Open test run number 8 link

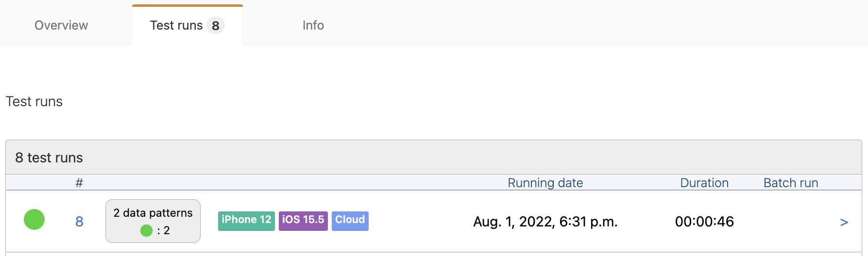pyautogui.click(x=80, y=222)
